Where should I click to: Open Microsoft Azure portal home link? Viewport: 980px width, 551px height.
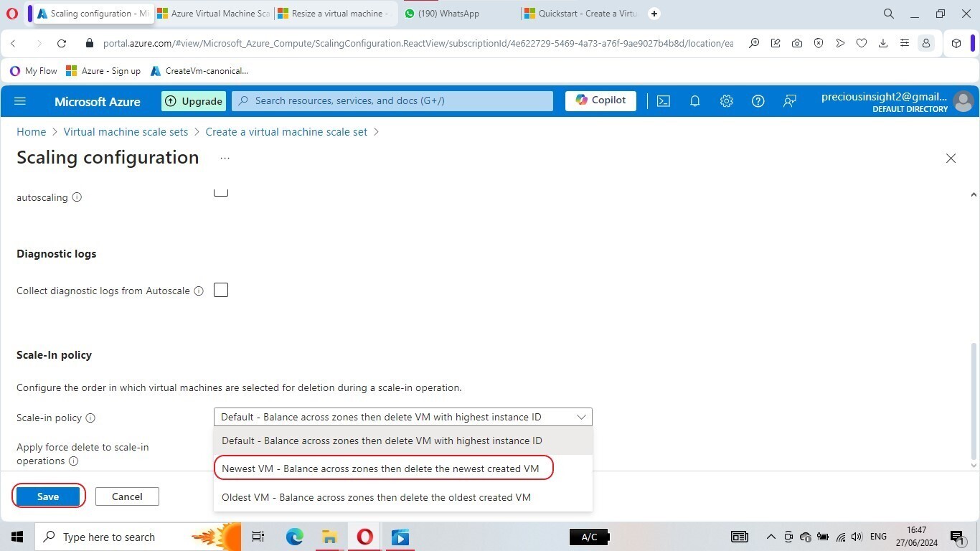(98, 101)
